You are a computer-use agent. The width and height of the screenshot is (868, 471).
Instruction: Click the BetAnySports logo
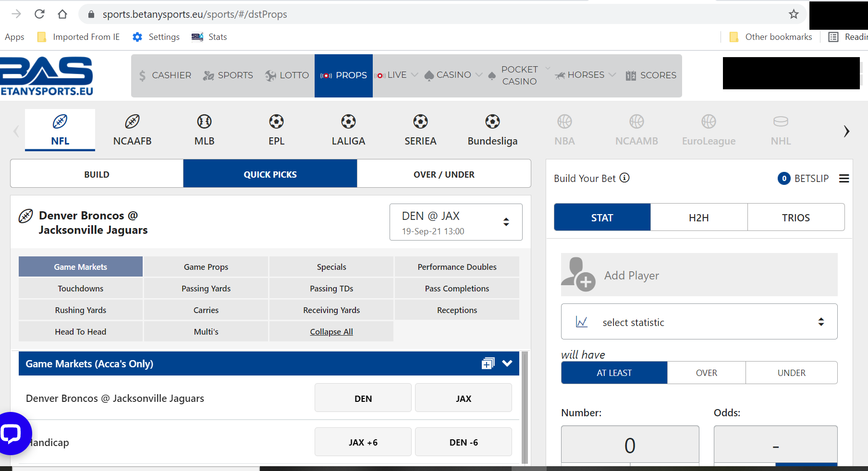(x=47, y=76)
